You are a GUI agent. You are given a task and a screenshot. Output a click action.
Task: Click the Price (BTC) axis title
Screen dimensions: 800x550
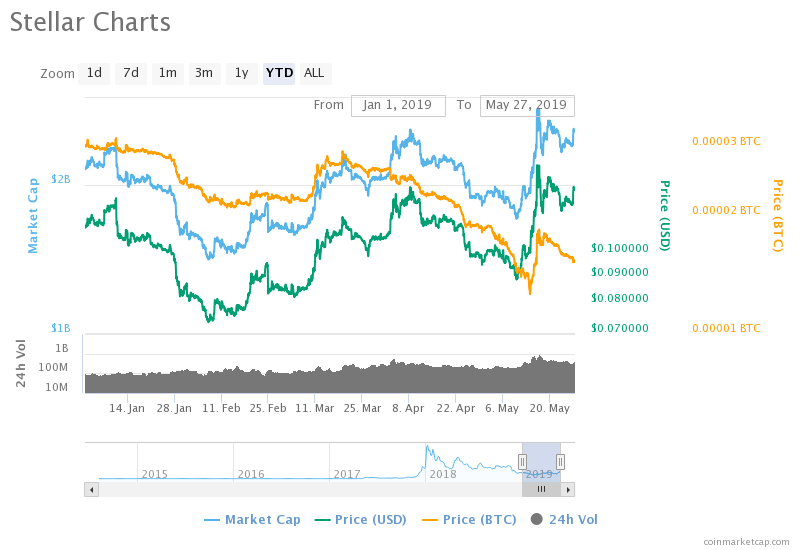778,216
